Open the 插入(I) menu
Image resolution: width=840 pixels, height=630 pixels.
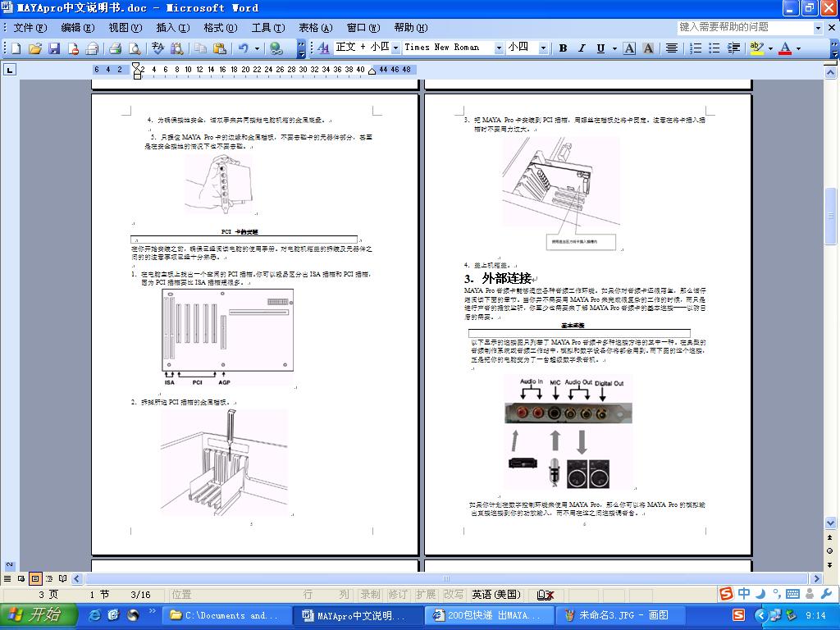[173, 28]
